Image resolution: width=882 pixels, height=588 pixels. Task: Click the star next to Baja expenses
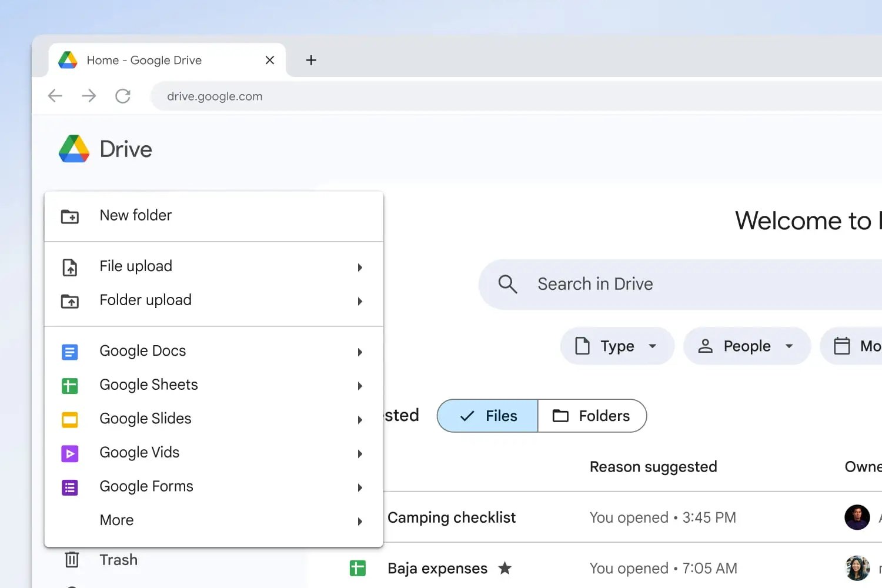click(x=505, y=568)
